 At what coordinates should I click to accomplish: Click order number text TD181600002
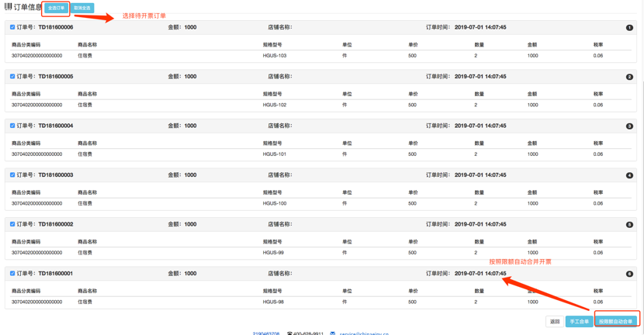56,224
